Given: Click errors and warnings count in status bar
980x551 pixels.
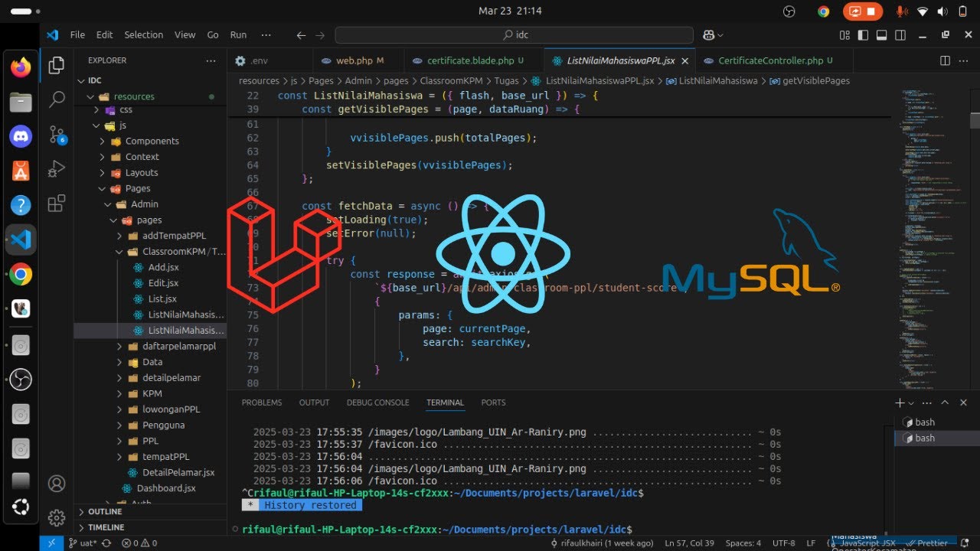Looking at the screenshot, I should click(x=139, y=543).
